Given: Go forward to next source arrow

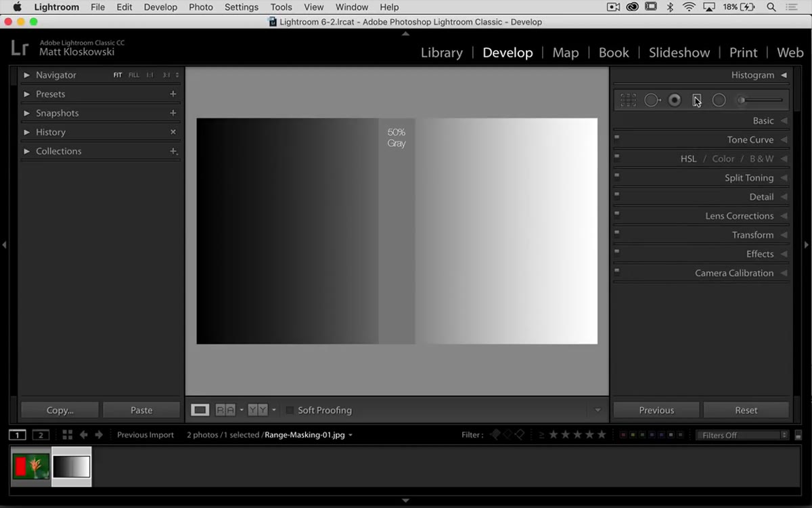Looking at the screenshot, I should 99,435.
